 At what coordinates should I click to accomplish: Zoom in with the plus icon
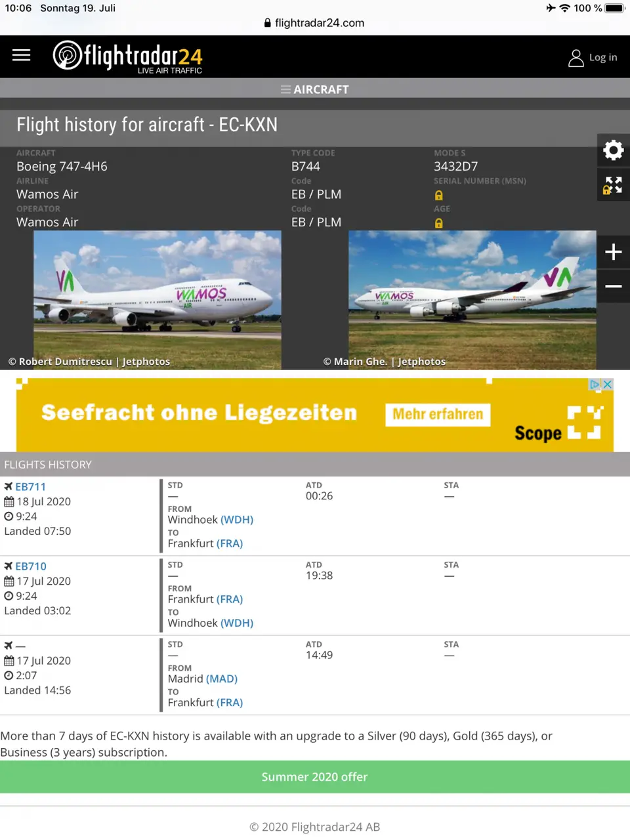[614, 252]
